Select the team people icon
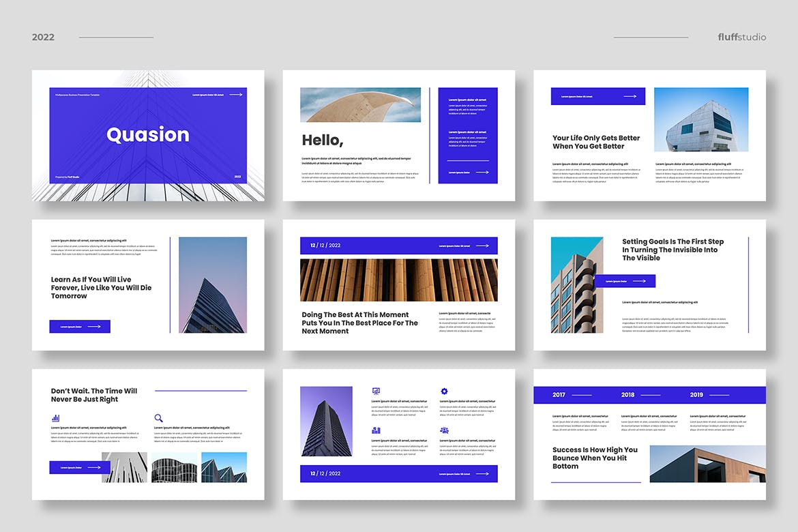The image size is (798, 532). pyautogui.click(x=444, y=430)
